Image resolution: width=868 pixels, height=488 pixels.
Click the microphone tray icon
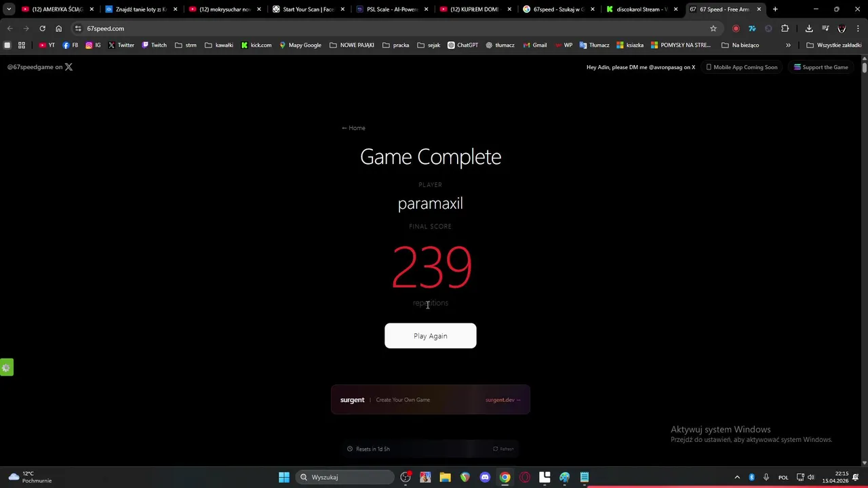click(x=766, y=477)
